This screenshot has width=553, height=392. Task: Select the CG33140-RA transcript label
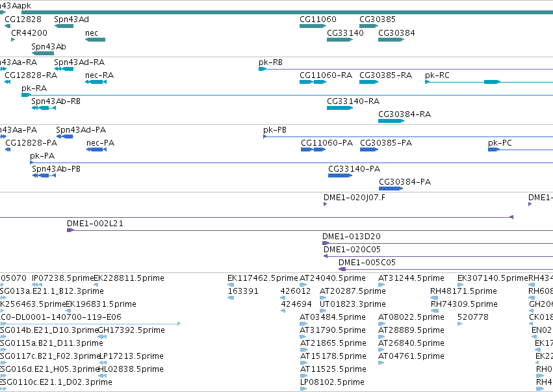(x=353, y=101)
